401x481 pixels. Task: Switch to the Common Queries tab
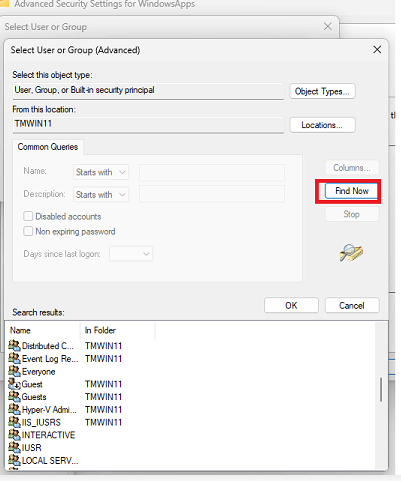48,147
